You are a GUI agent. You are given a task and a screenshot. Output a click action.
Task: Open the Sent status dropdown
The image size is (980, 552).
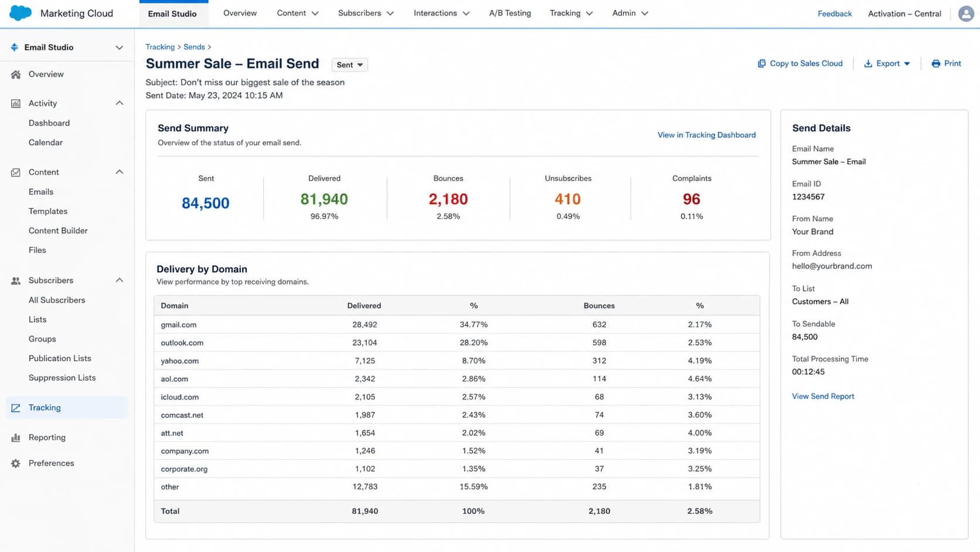[350, 65]
